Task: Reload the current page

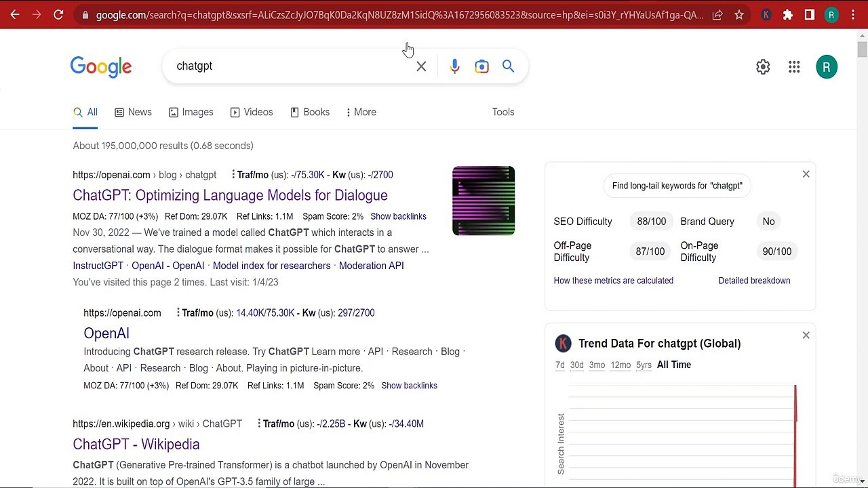Action: coord(58,14)
